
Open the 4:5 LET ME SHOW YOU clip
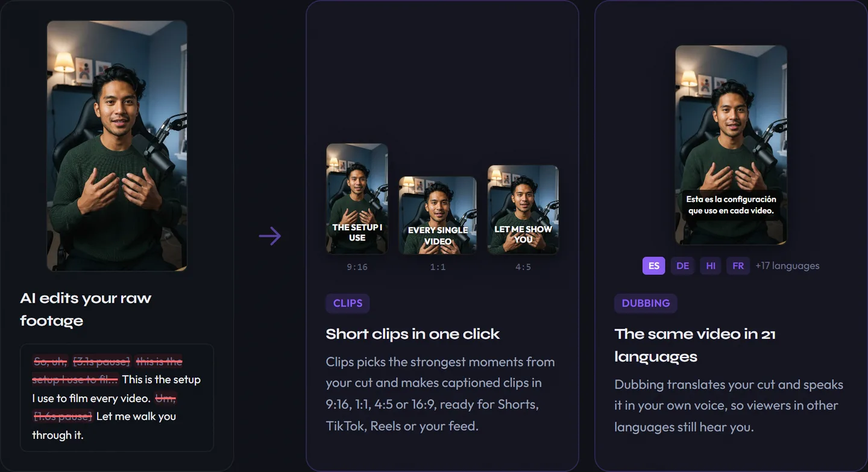coord(523,210)
